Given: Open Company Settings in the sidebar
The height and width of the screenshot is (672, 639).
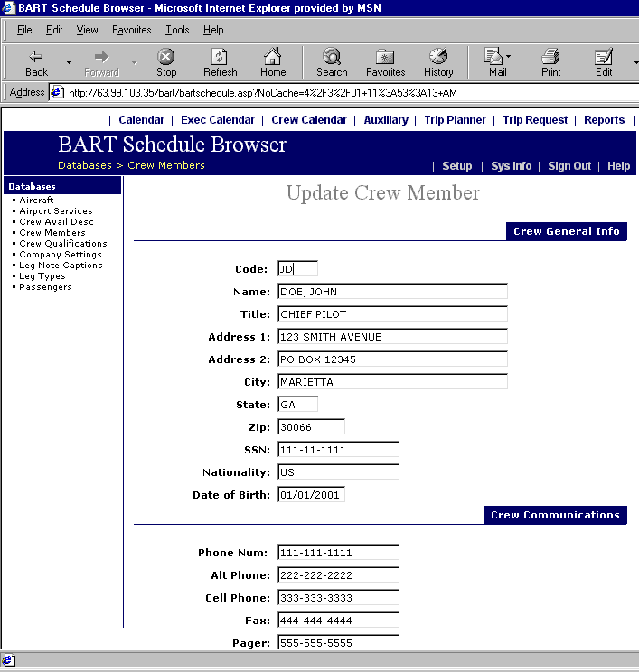Looking at the screenshot, I should [x=61, y=255].
